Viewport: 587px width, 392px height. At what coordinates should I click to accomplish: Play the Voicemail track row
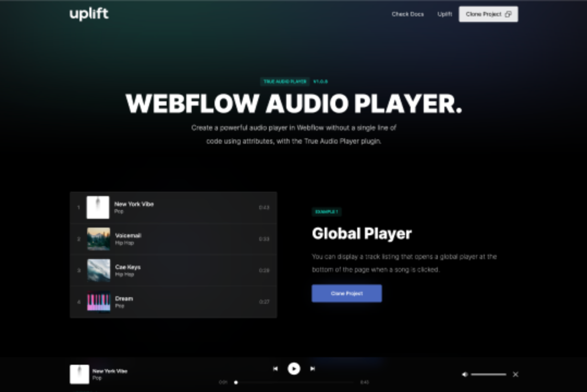coord(173,239)
